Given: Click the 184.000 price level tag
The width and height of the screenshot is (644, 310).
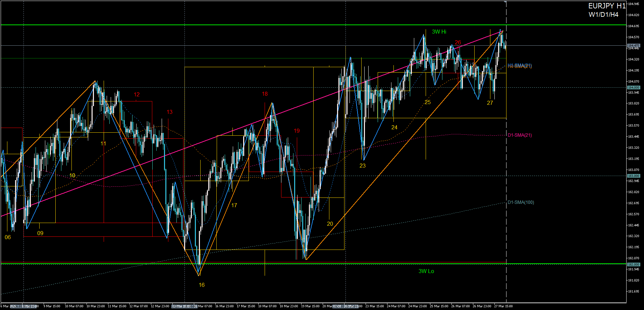Looking at the screenshot, I should pos(634,87).
